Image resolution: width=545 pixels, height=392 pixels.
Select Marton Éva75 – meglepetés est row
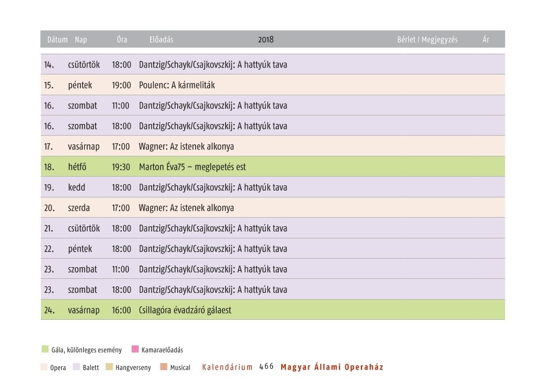273,167
